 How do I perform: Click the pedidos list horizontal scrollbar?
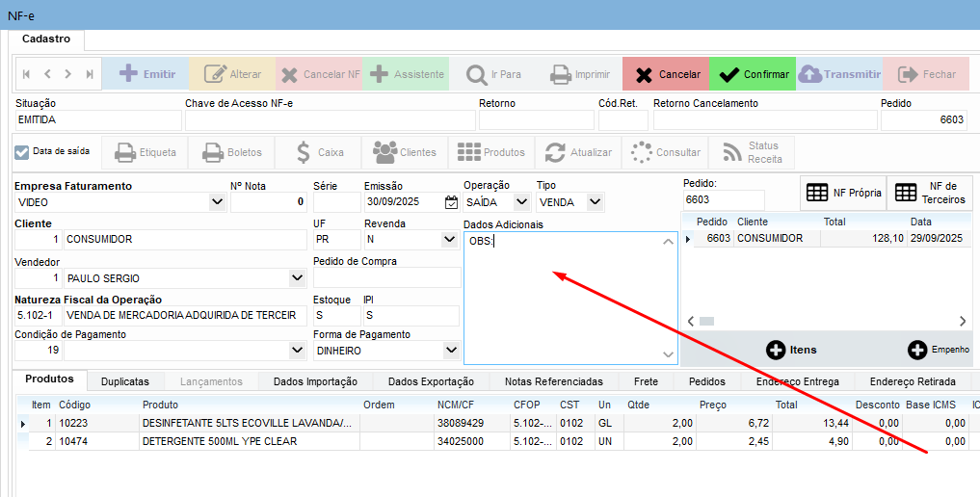tap(824, 321)
